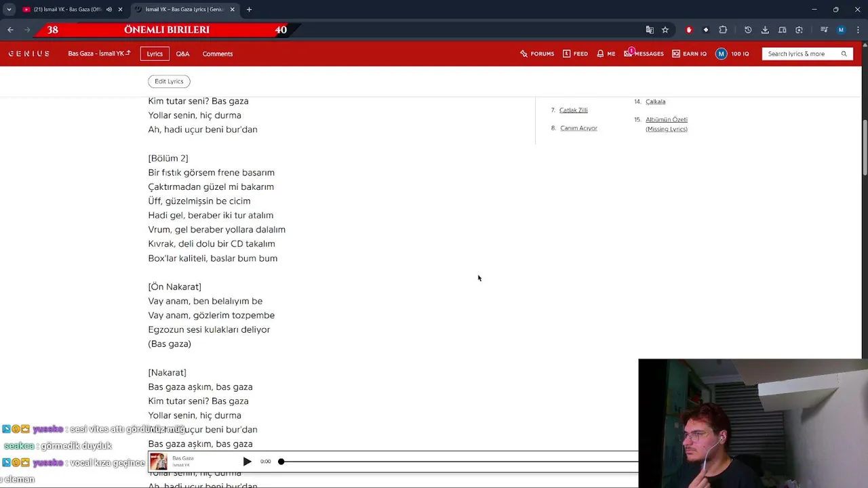The width and height of the screenshot is (868, 488).
Task: Click the Bas Gaza album thumbnail in player
Action: point(159,462)
